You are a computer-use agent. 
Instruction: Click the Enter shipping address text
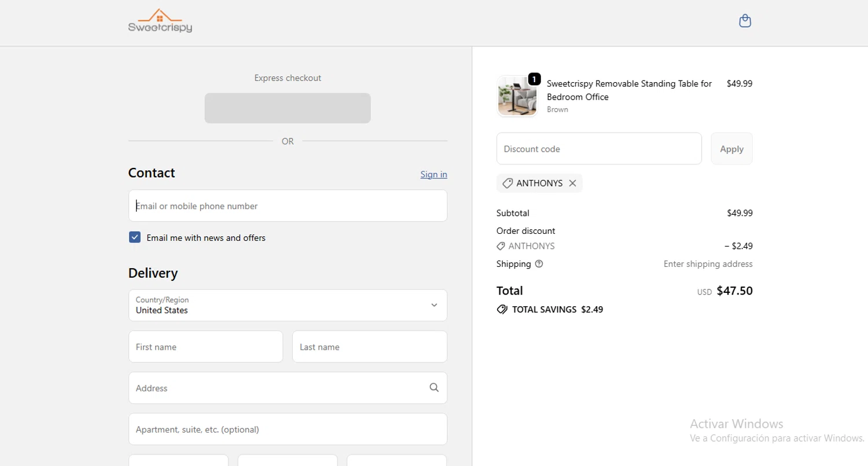pyautogui.click(x=708, y=264)
